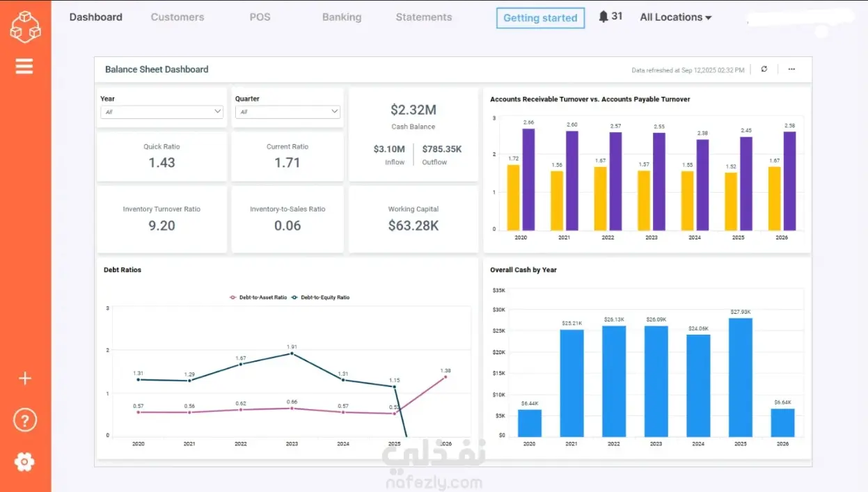Open the help question mark icon
868x492 pixels.
click(25, 420)
